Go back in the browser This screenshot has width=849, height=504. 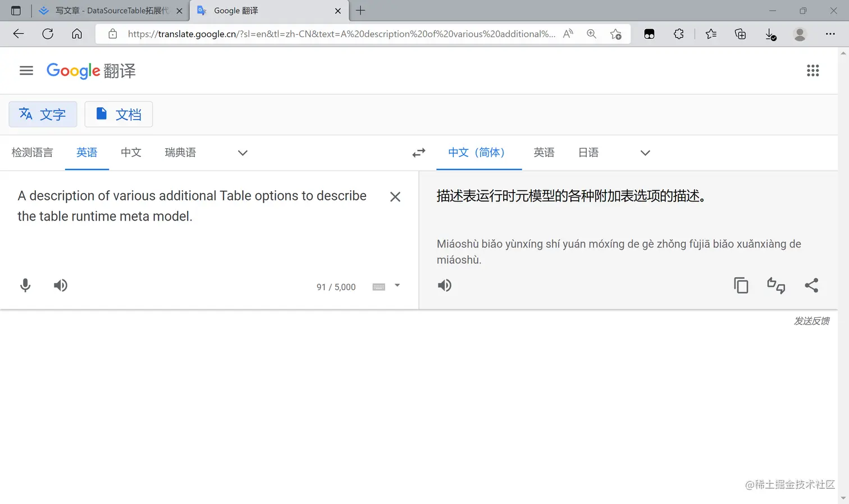pos(19,34)
